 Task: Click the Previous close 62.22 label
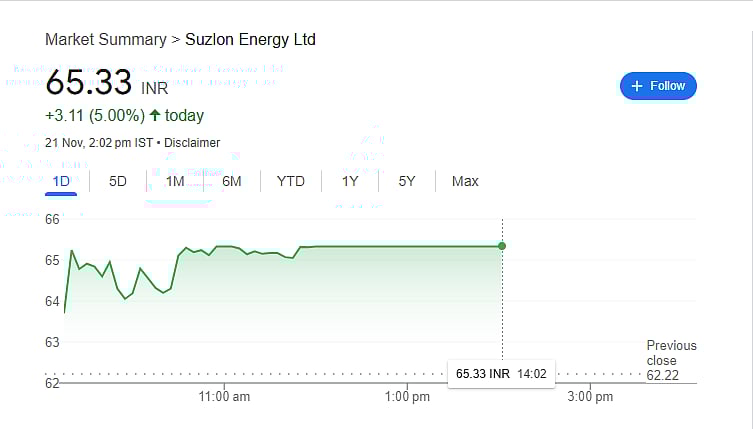[x=671, y=360]
